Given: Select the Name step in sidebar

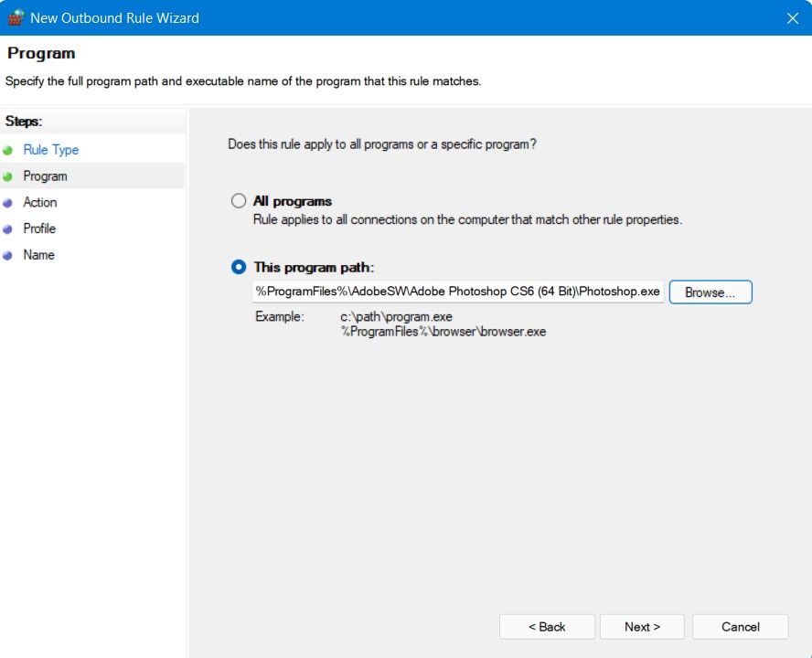Looking at the screenshot, I should (38, 255).
